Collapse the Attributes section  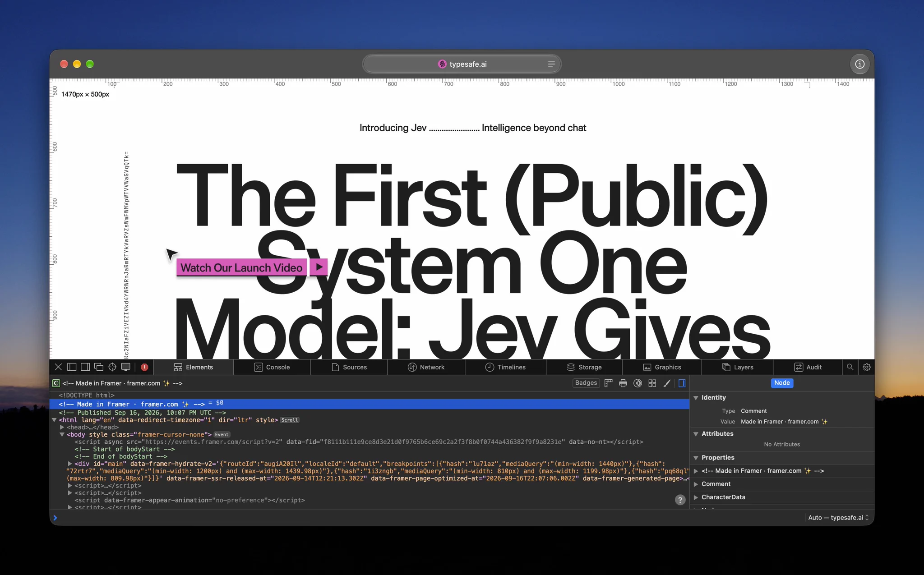[x=696, y=434]
